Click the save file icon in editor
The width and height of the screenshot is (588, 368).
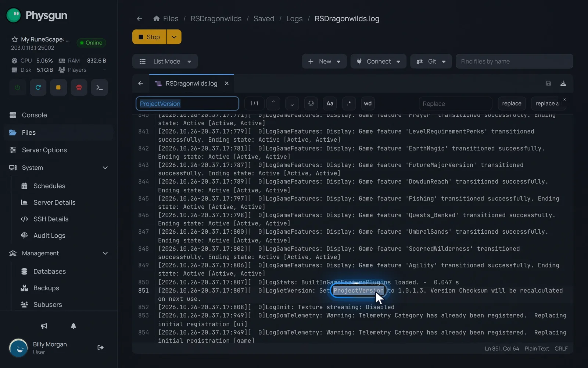tap(548, 84)
